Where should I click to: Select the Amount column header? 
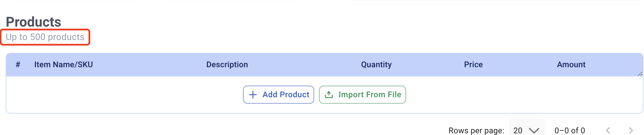[571, 65]
